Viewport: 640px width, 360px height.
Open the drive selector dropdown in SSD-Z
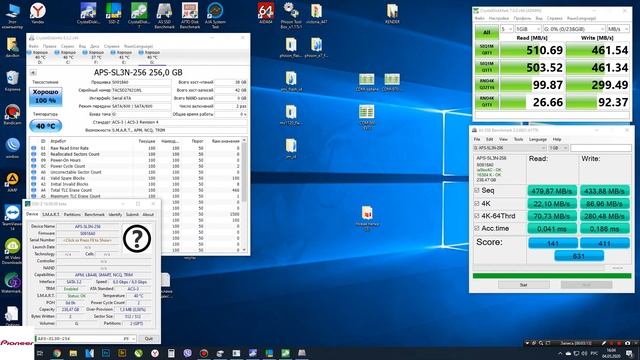(86, 339)
